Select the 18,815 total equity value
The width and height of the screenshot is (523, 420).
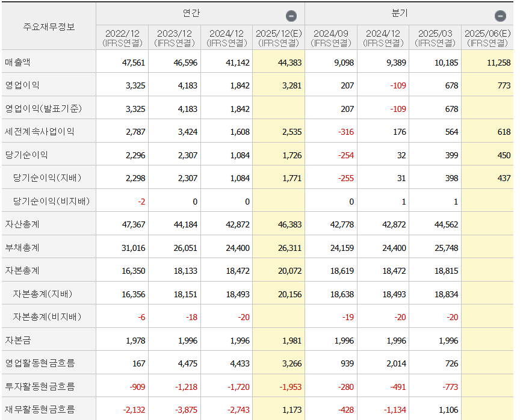point(447,271)
